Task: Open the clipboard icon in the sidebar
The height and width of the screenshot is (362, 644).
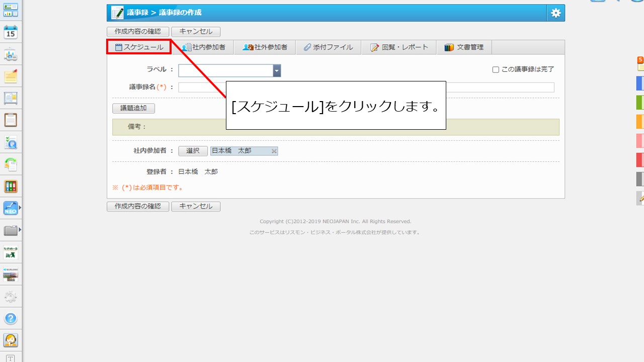Action: pyautogui.click(x=11, y=120)
